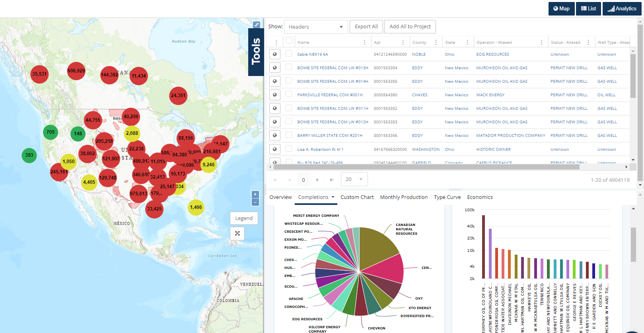Viewport: 644px width, 333px height.
Task: Open the Status - Aliased column menu
Action: (588, 42)
